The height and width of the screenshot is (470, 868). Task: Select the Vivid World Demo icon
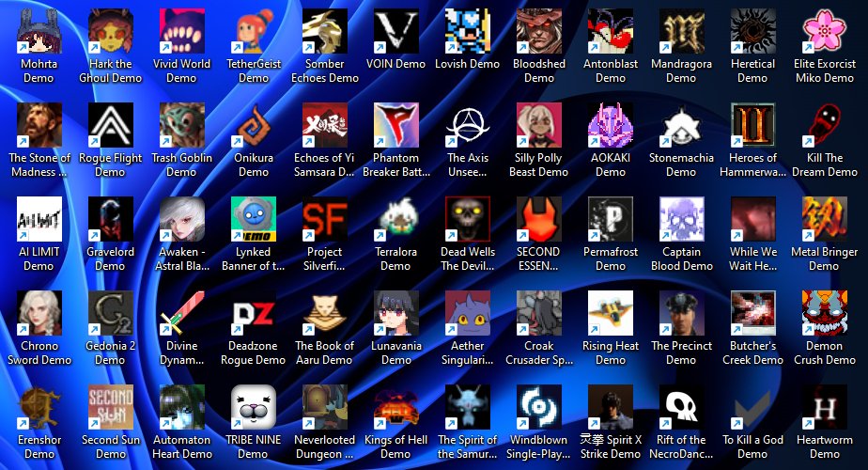click(181, 31)
